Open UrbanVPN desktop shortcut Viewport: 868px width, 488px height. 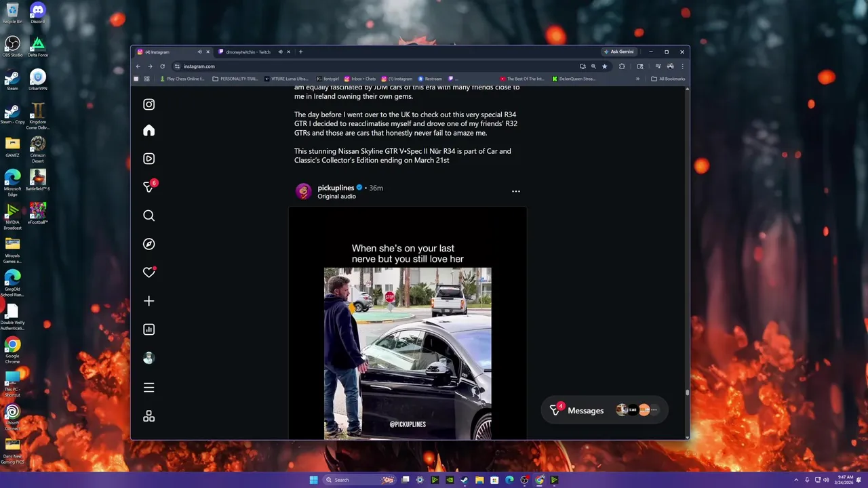(37, 80)
